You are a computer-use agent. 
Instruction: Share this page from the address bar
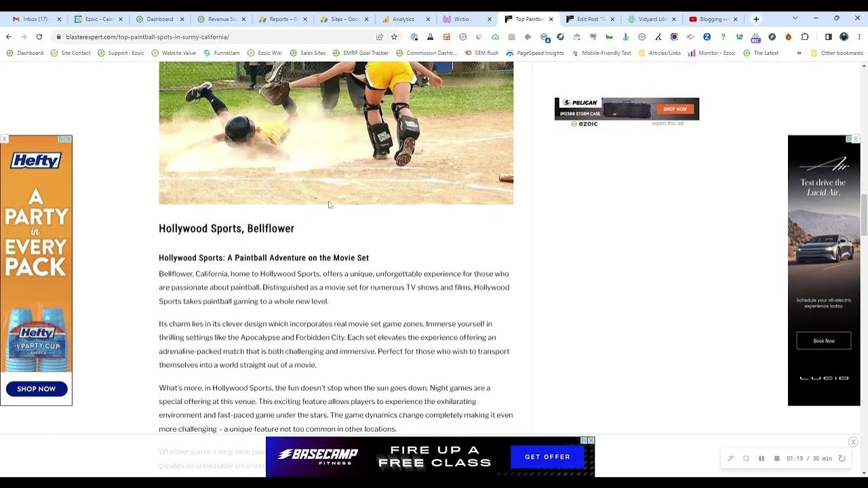tap(380, 37)
